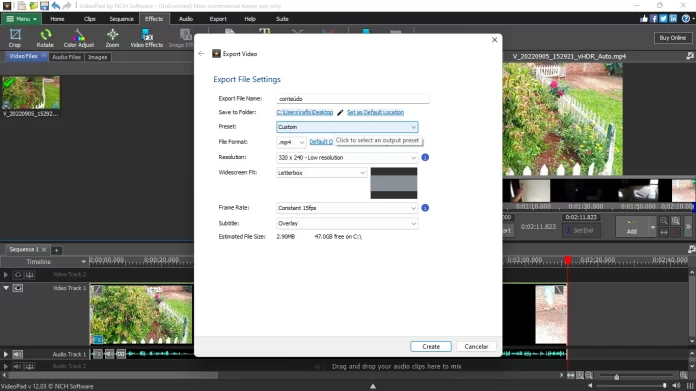Open the Audio Files bin tab

[x=67, y=57]
